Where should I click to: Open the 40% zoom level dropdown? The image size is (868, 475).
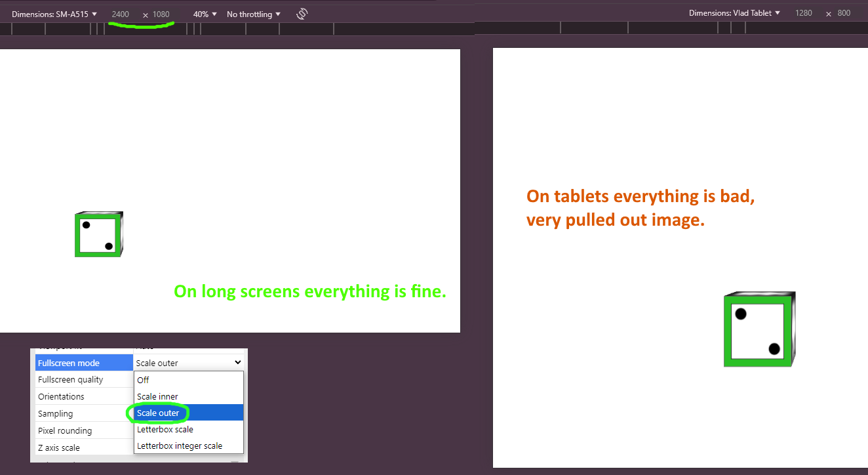(x=205, y=14)
